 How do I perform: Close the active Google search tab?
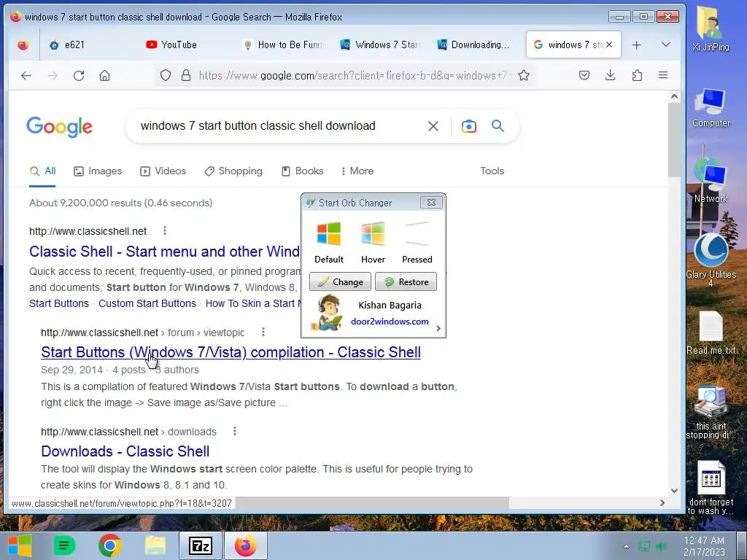[x=609, y=44]
